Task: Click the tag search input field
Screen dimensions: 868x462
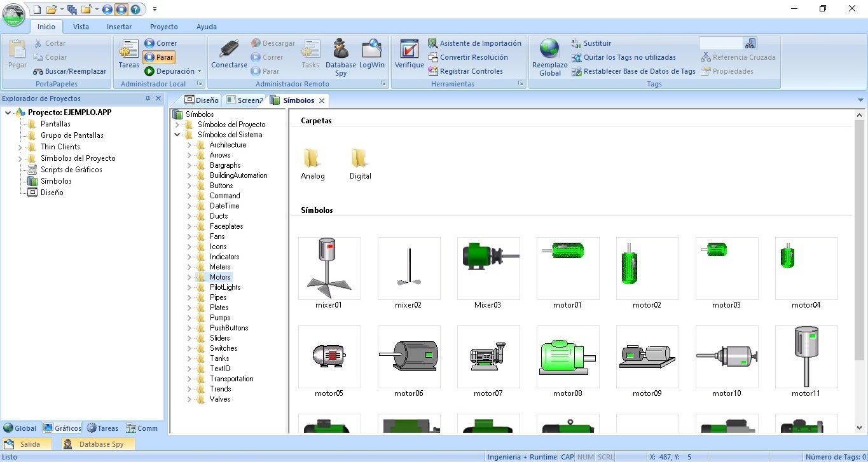Action: pyautogui.click(x=721, y=43)
